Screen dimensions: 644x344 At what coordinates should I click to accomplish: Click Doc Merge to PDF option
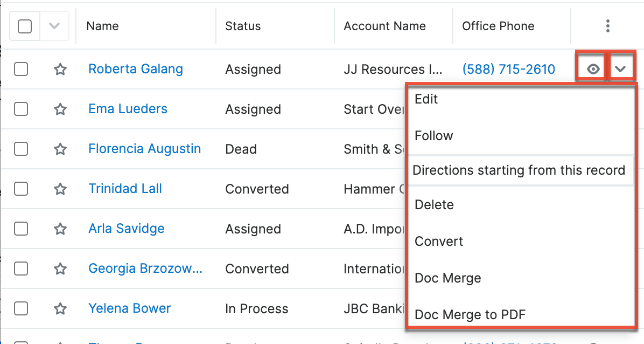coord(470,315)
